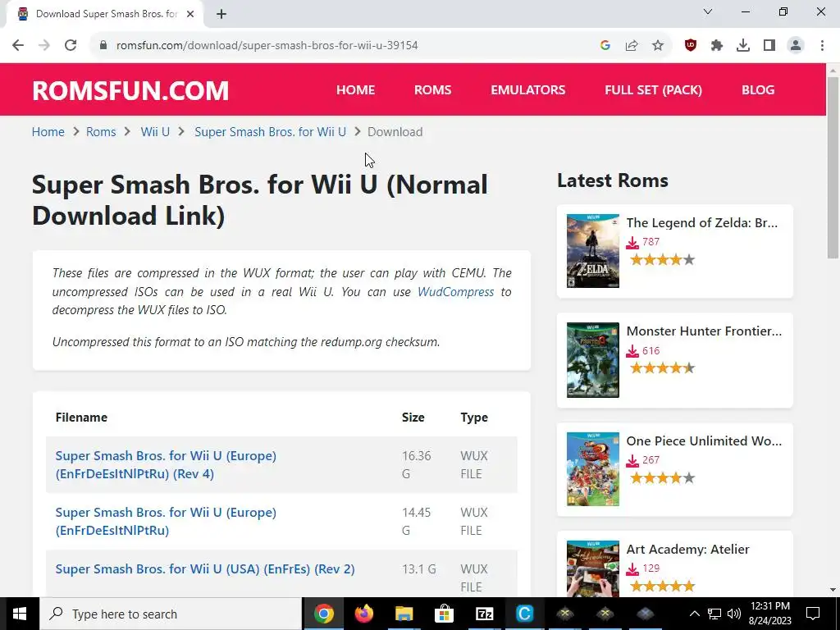Click the Latest Roms heading
This screenshot has height=630, width=840.
click(x=613, y=180)
